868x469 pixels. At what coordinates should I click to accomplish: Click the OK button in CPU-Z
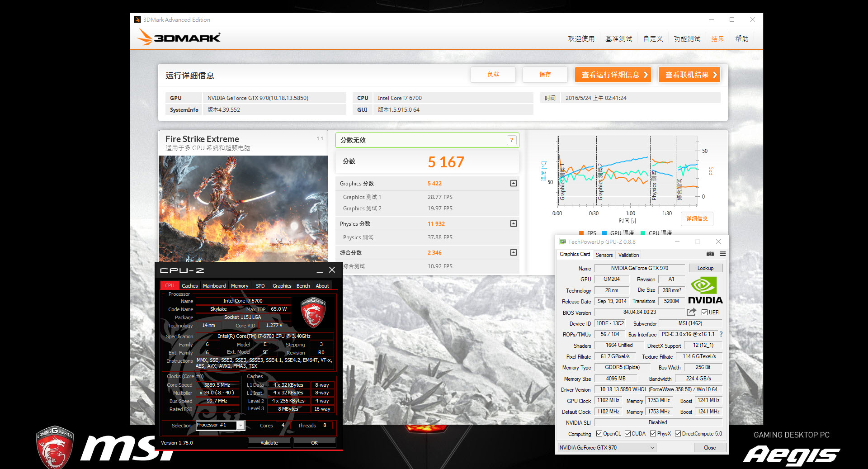tap(314, 443)
